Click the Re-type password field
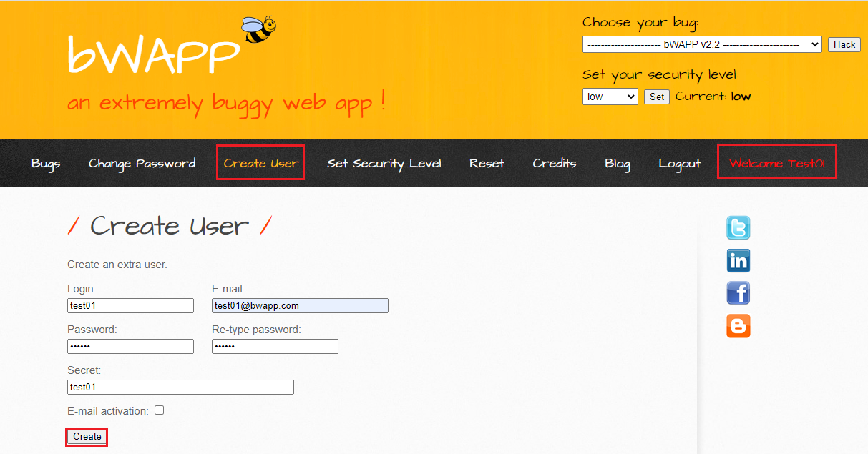The image size is (868, 454). tap(275, 347)
